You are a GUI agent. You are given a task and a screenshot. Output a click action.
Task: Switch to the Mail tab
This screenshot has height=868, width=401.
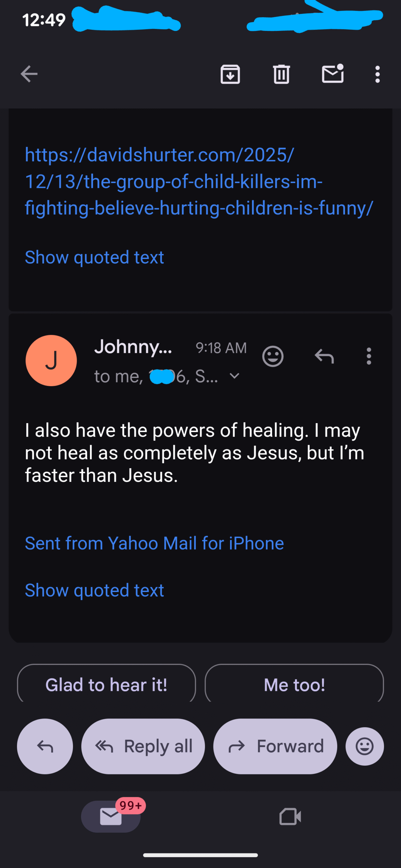coord(111,816)
